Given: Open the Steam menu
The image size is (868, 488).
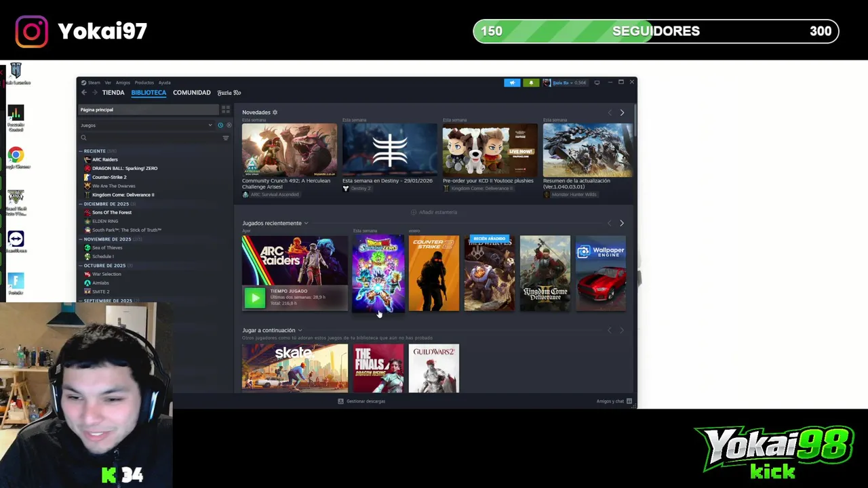Looking at the screenshot, I should click(x=94, y=83).
